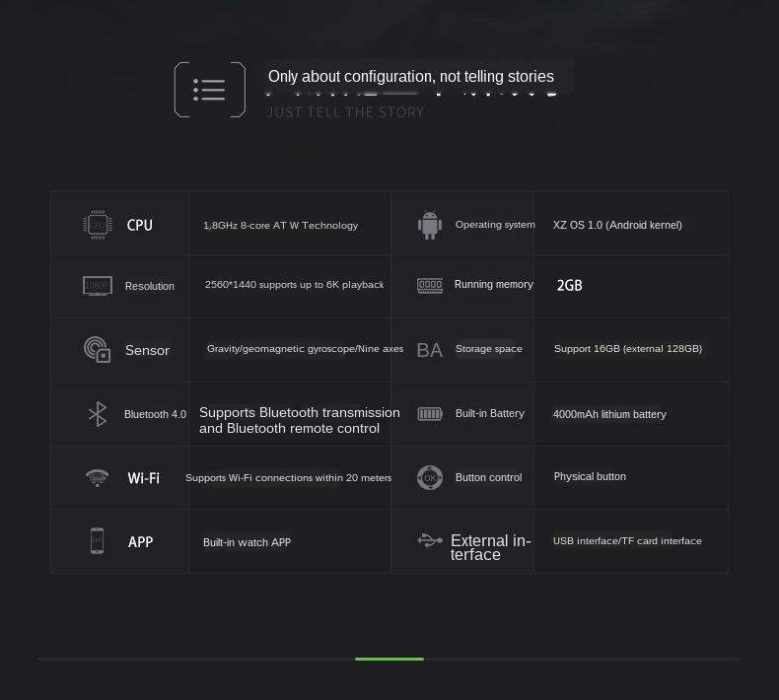Click the "JUST TELL THE STORY" subtitle
The width and height of the screenshot is (779, 700).
[x=345, y=112]
